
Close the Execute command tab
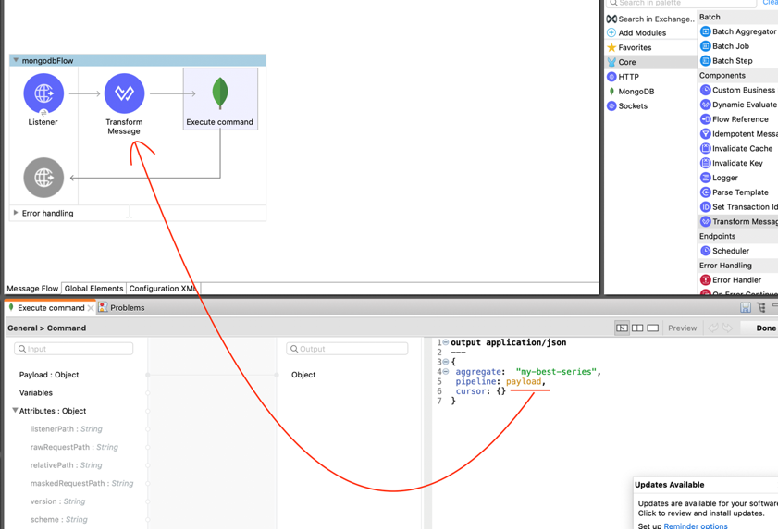[91, 308]
